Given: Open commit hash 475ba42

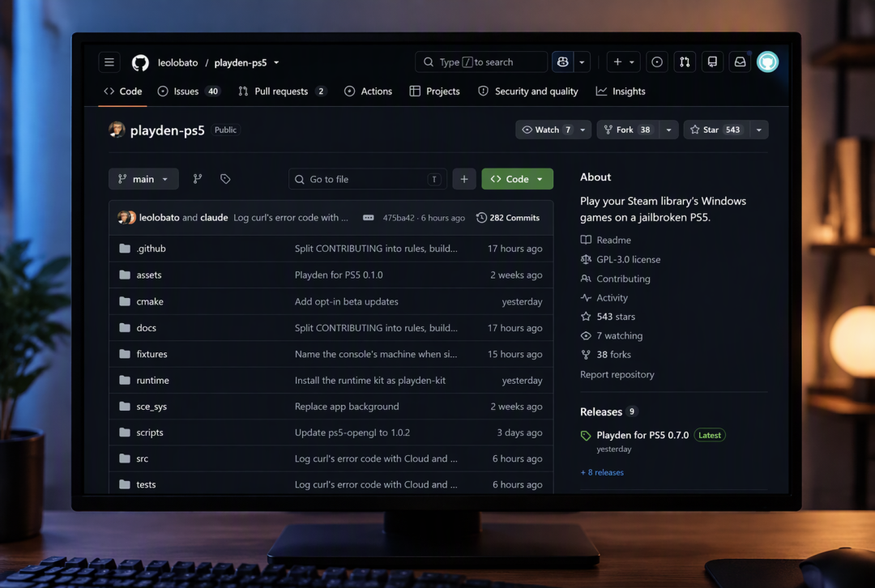Looking at the screenshot, I should (x=399, y=218).
